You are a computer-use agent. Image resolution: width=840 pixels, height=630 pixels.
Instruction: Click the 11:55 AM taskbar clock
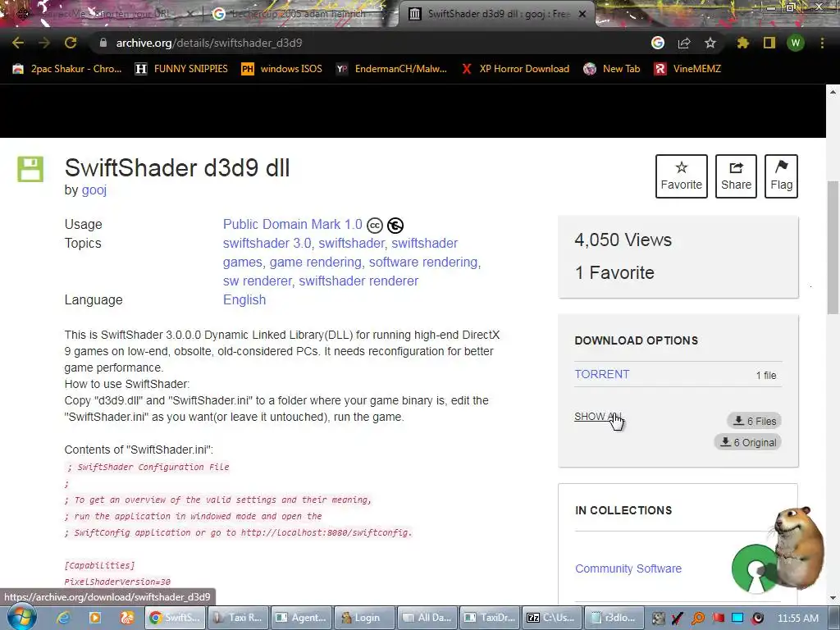click(x=797, y=619)
